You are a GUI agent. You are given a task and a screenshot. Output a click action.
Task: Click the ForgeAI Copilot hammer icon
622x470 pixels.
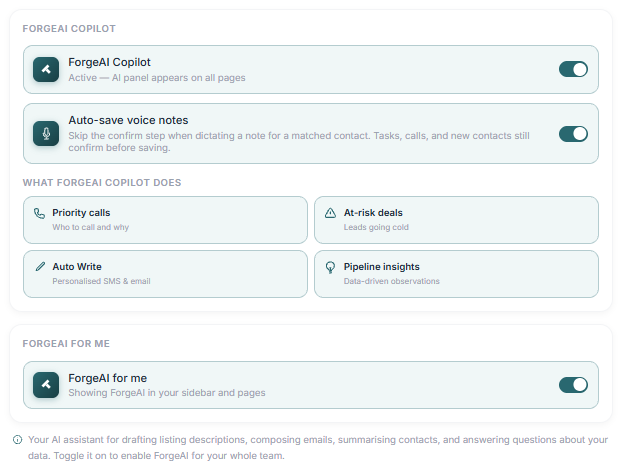(x=46, y=69)
